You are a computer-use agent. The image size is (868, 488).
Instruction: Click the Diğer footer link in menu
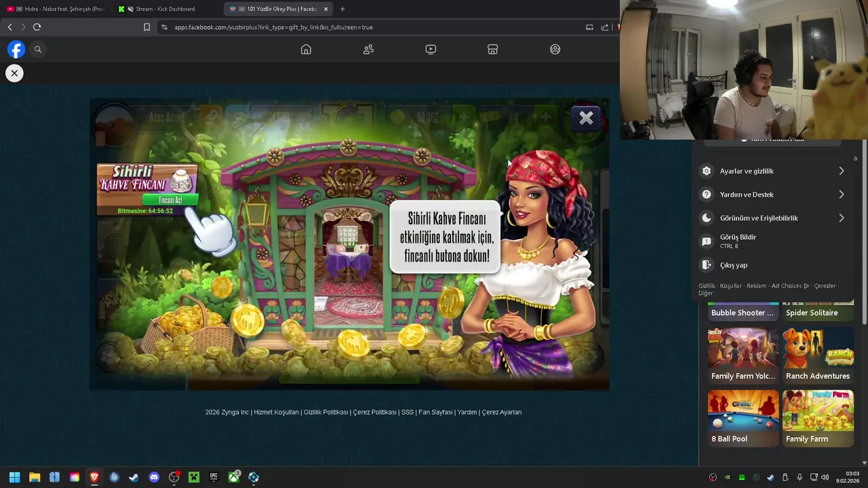pos(706,293)
